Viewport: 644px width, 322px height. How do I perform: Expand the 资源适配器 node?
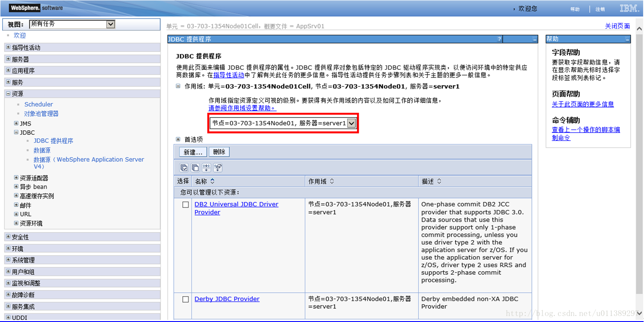16,177
